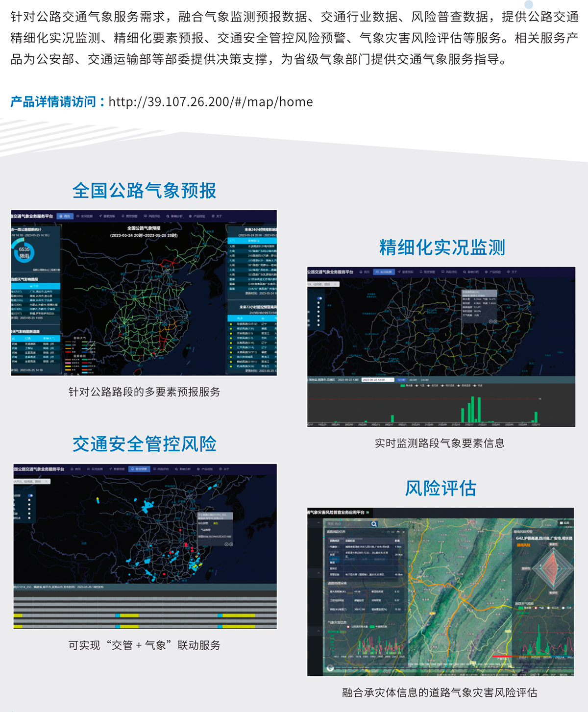Click the radar risk chart in 风险评估 screenshot
This screenshot has height=712, width=588.
click(553, 567)
